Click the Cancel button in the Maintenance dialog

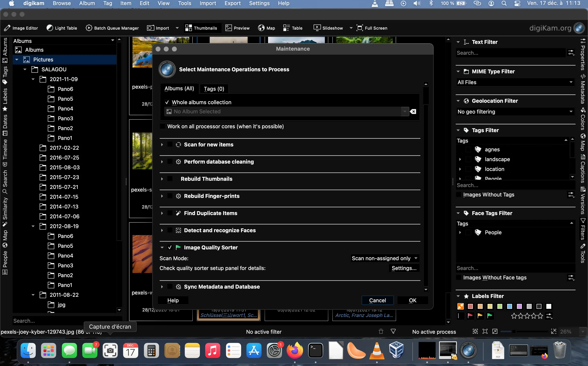(x=377, y=300)
